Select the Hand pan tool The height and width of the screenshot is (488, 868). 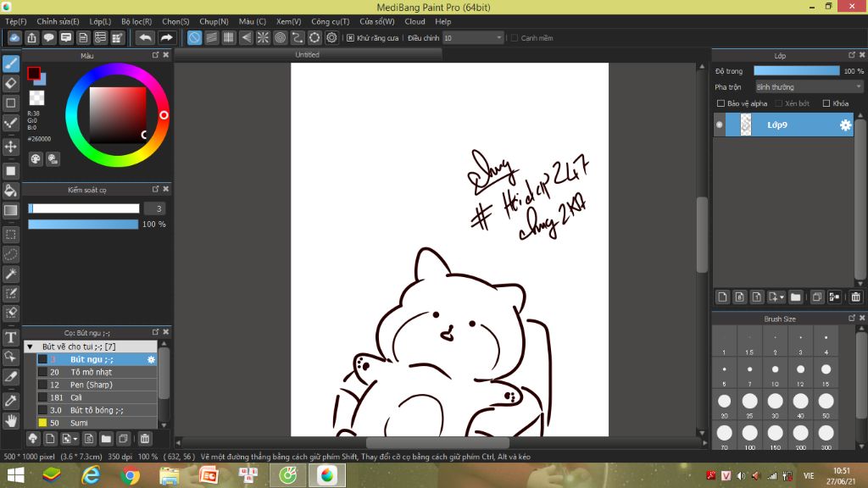tap(10, 421)
